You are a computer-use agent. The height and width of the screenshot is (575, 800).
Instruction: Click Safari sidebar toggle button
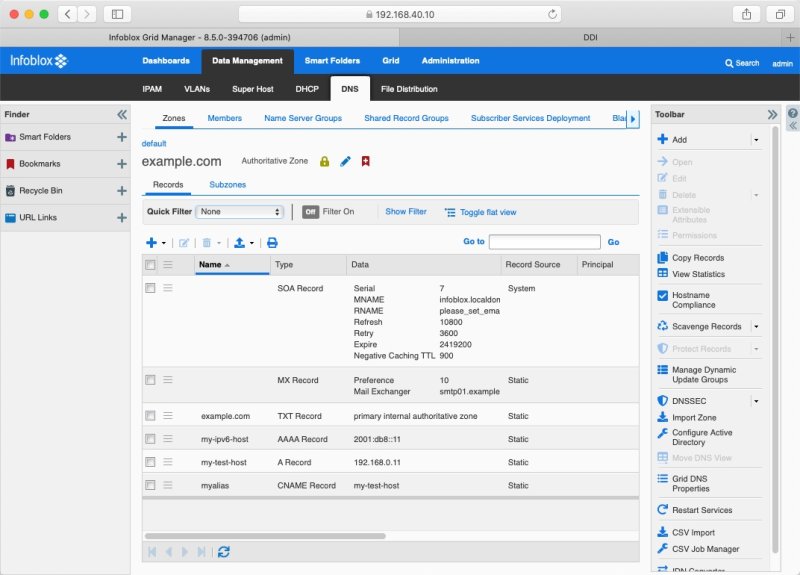click(x=117, y=14)
